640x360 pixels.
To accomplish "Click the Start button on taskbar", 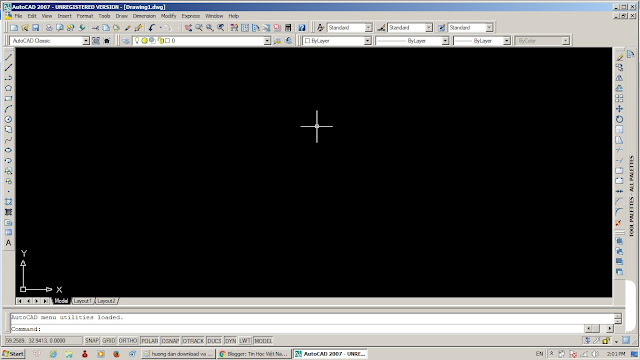I will coord(13,354).
